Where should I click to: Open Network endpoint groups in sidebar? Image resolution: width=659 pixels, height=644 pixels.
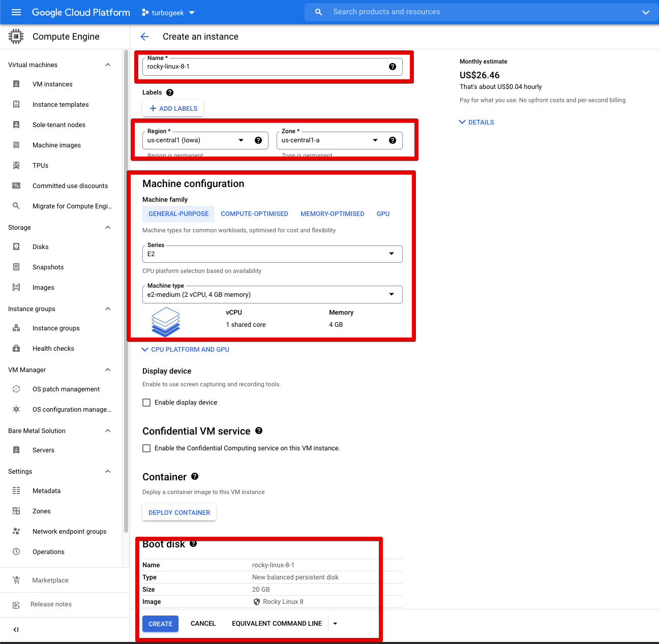(70, 532)
